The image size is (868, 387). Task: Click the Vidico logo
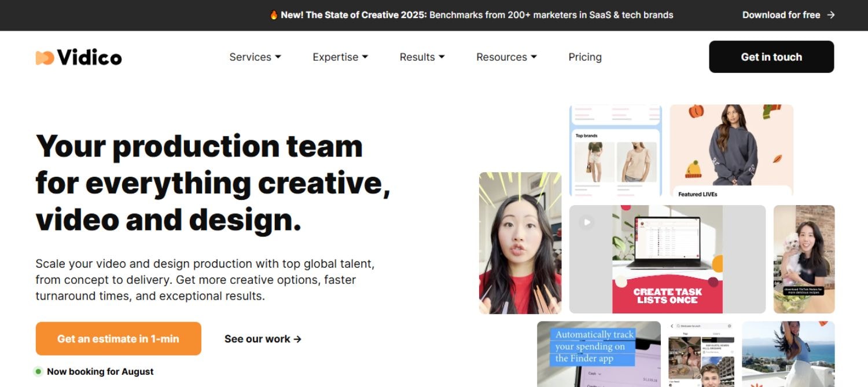[79, 57]
